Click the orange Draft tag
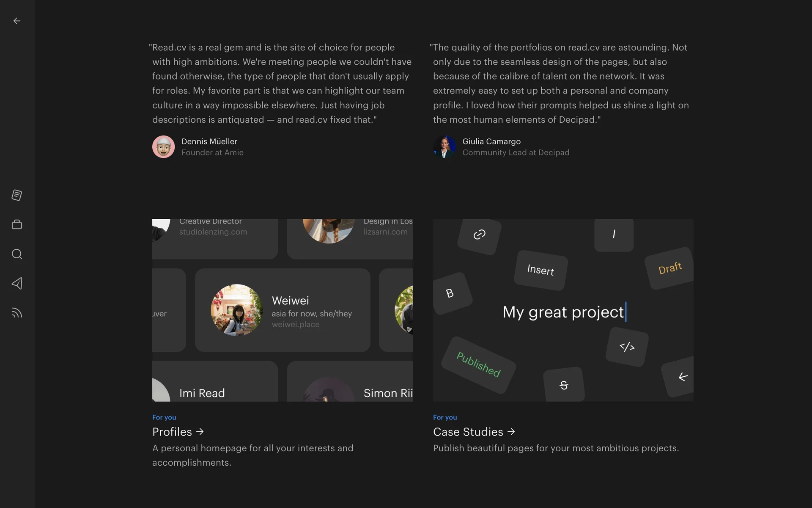 pyautogui.click(x=670, y=268)
